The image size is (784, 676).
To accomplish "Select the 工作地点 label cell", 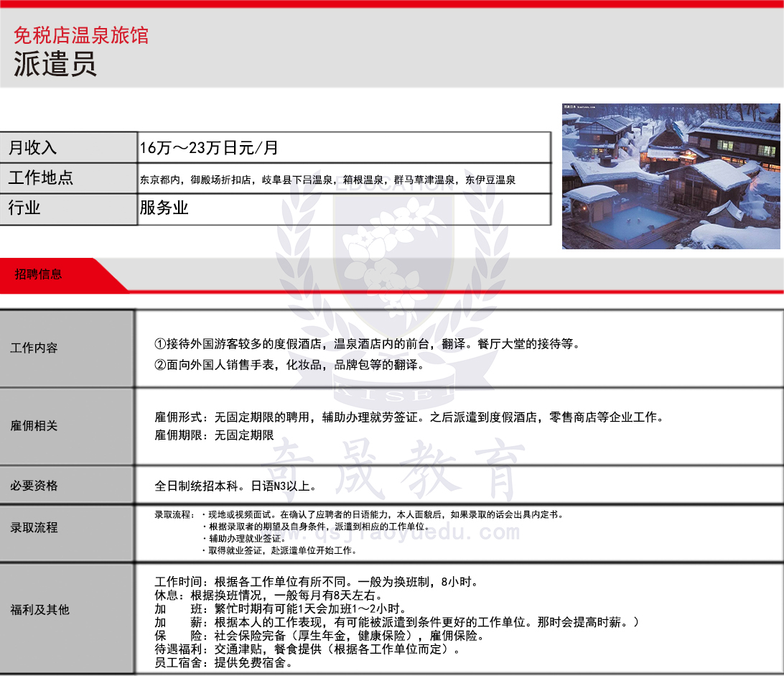I will click(68, 178).
